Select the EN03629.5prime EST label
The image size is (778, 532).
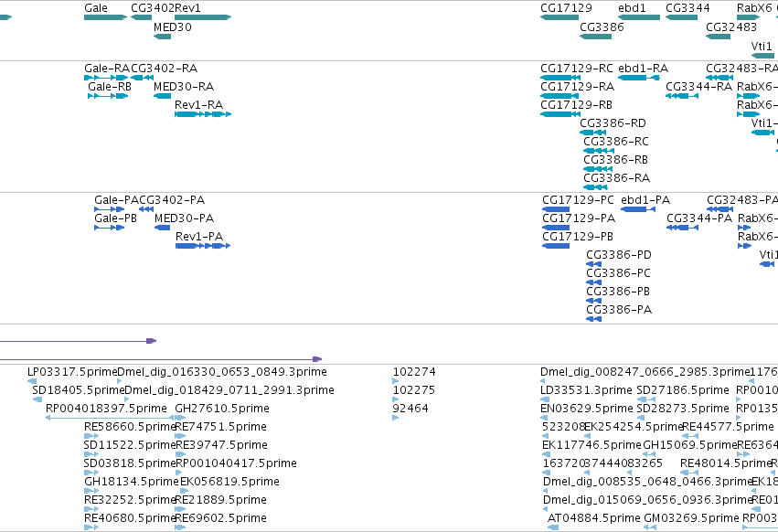(x=587, y=409)
